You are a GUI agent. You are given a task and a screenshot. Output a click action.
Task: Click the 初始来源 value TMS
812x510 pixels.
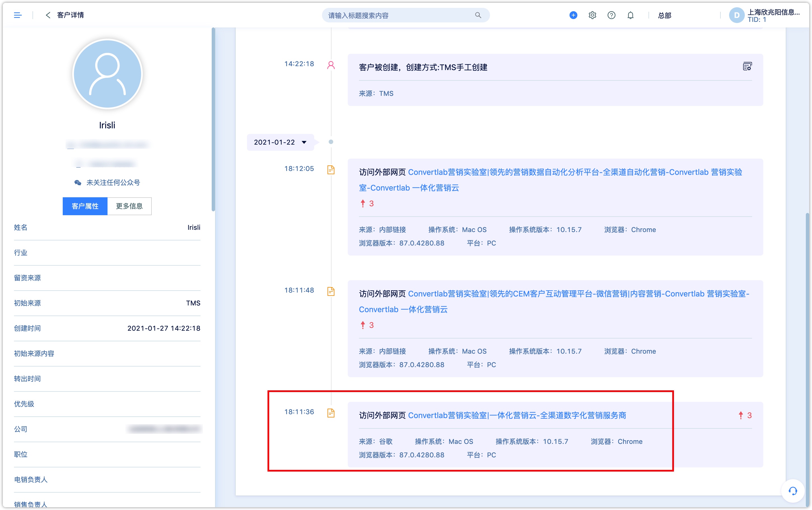(x=193, y=303)
